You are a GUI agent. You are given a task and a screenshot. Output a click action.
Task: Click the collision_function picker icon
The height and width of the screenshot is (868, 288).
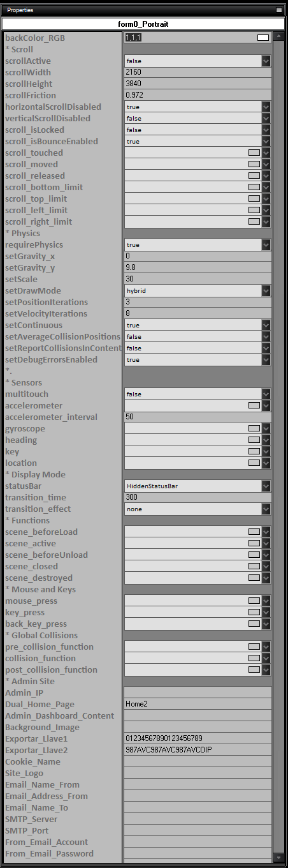[x=254, y=659]
